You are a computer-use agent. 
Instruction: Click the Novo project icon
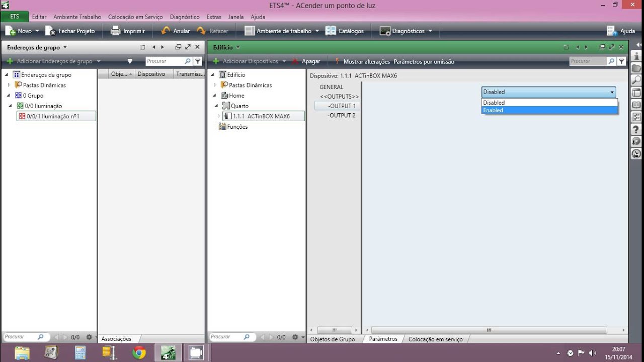pyautogui.click(x=11, y=31)
